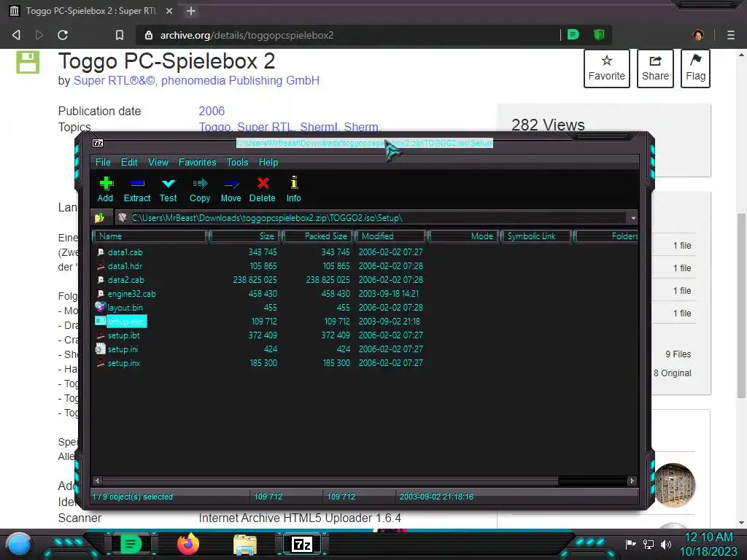
Task: Open the 2006 publication date link
Action: point(212,111)
